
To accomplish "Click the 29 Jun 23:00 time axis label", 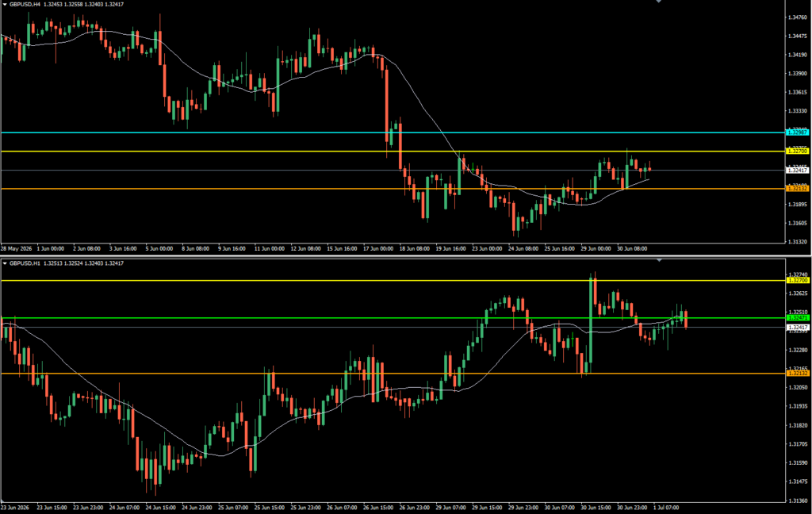I will [523, 508].
